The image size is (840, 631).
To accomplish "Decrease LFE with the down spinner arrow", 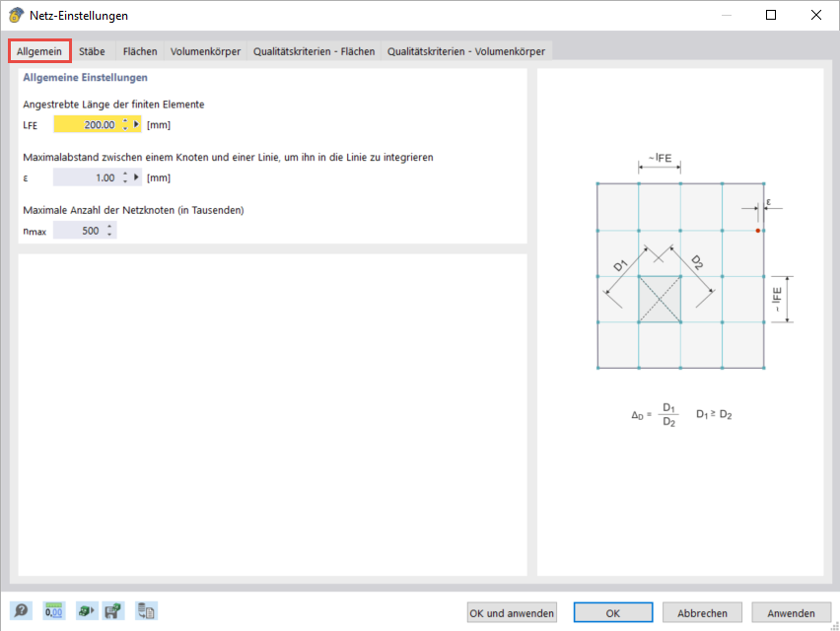I will coord(125,128).
